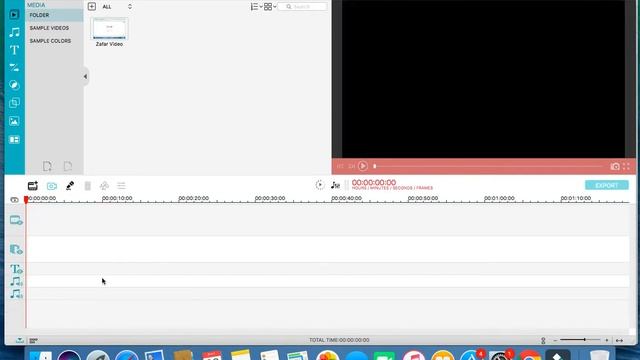Click the timeline zoom in plus button

click(x=607, y=340)
